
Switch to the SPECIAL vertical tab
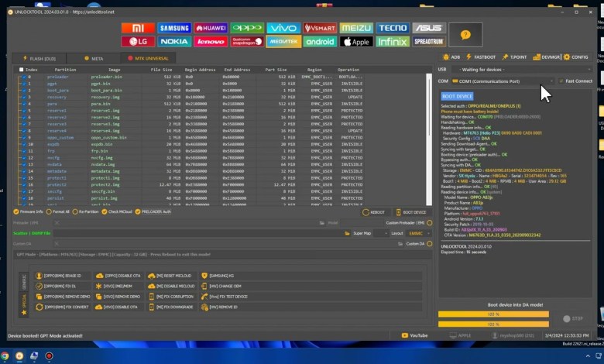tap(24, 304)
